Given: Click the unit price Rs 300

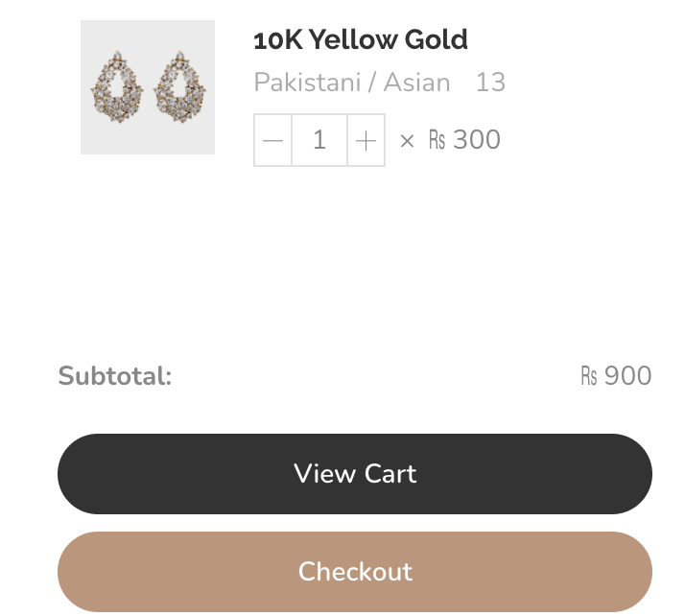Looking at the screenshot, I should coord(464,140).
